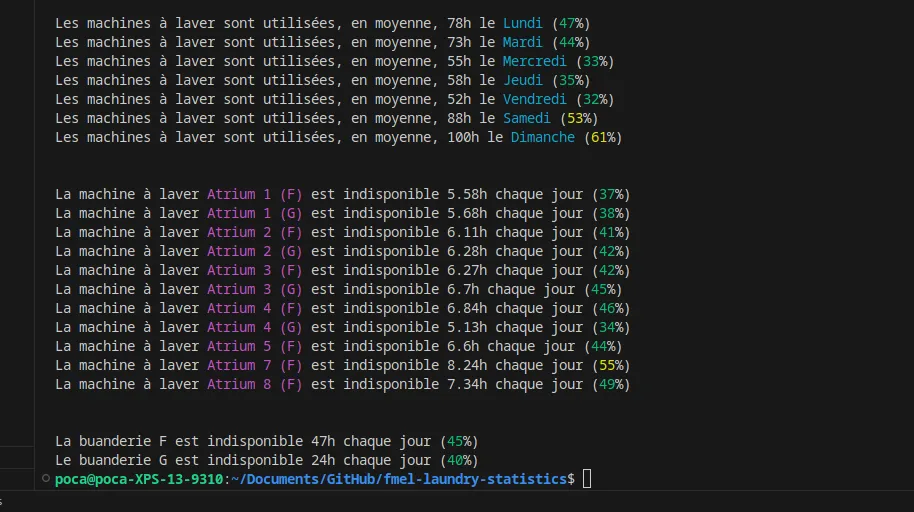Click the Atrium 4 (G) machine name

tap(254, 327)
